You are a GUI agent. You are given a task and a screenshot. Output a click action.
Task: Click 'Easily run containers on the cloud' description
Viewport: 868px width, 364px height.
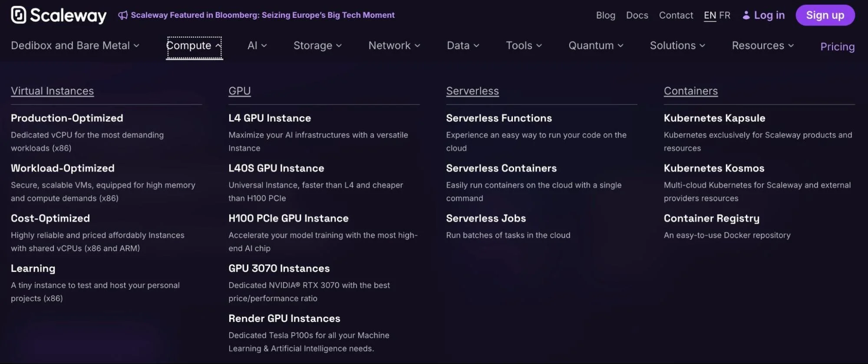534,191
